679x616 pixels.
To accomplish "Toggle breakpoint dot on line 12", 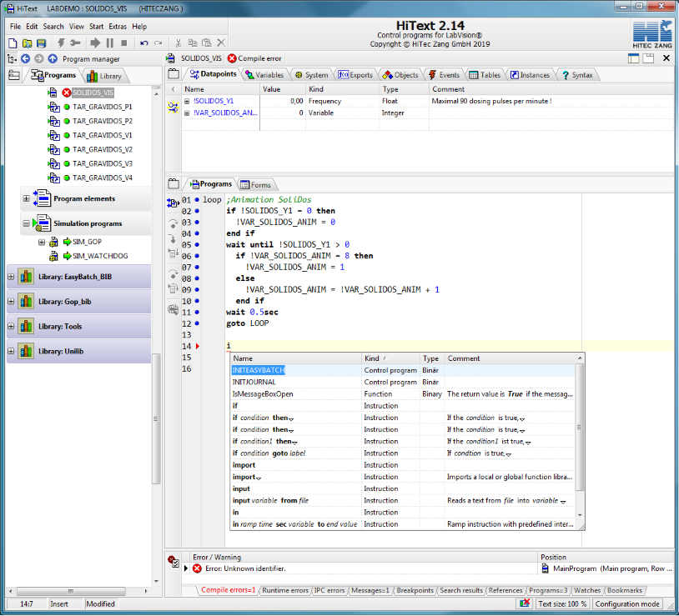I will coord(197,323).
